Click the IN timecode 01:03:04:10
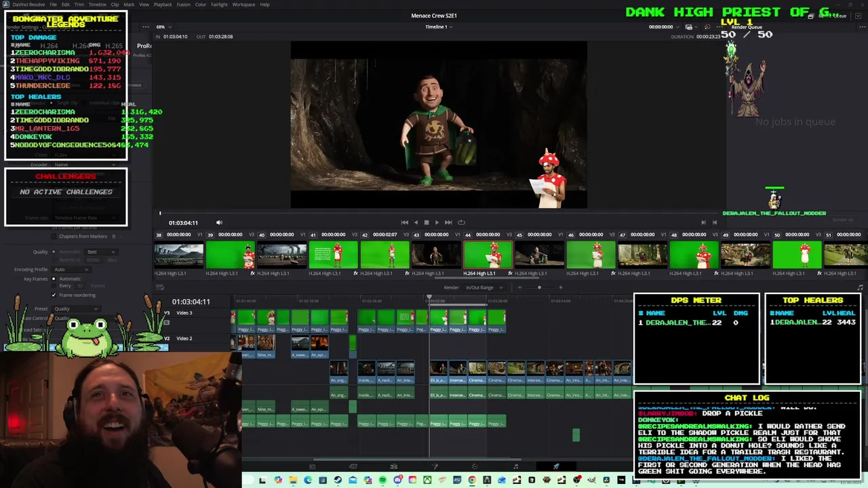 (175, 37)
